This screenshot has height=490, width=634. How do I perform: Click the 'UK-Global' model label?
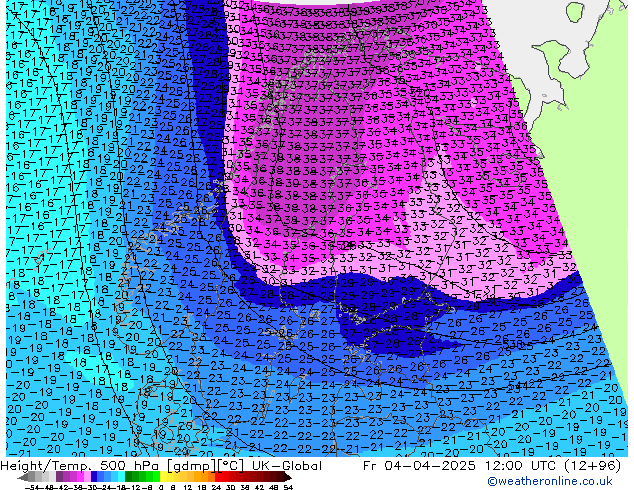click(x=287, y=466)
